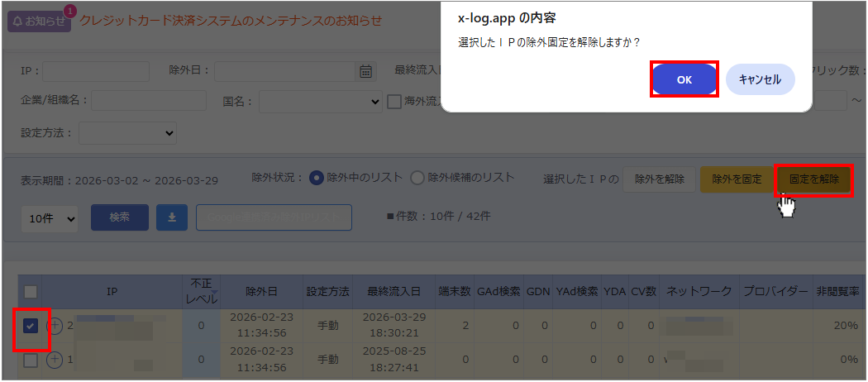Select 除外中のリスト radio button
This screenshot has height=382, width=868.
316,179
